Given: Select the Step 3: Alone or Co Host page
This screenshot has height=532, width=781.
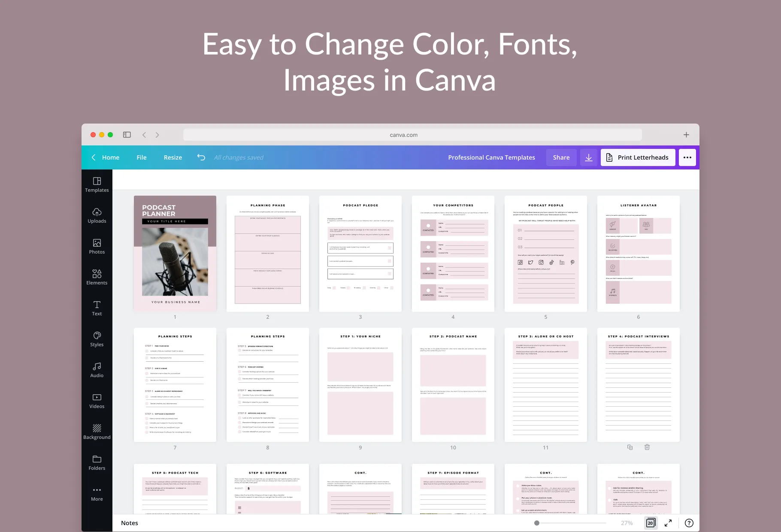Looking at the screenshot, I should [x=546, y=385].
